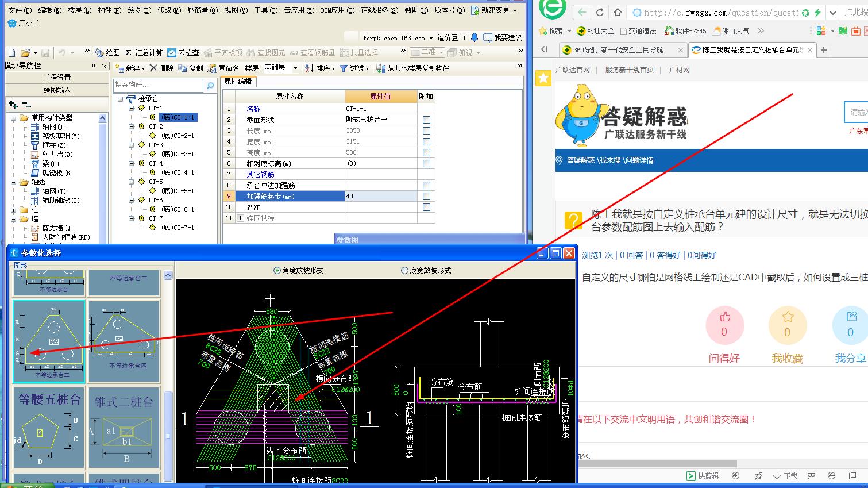868x488 pixels.
Task: Collapse 常用构件类型 in navigation tree
Action: 14,117
